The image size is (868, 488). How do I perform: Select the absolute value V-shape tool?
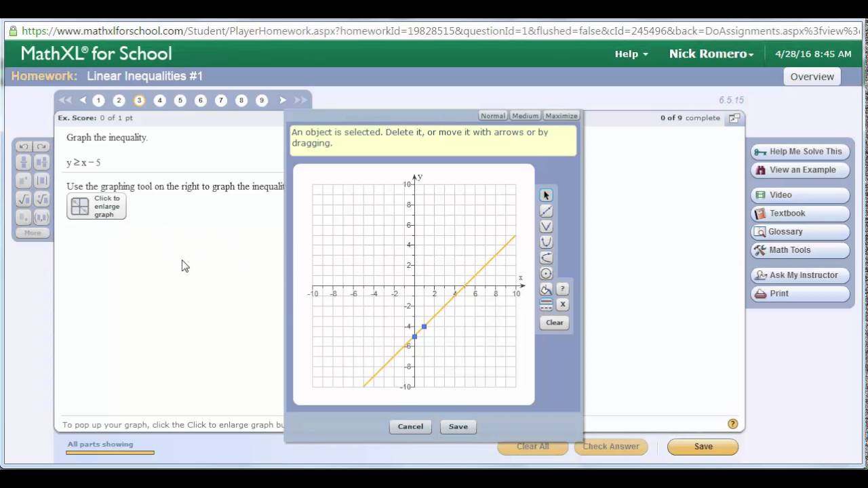[546, 226]
